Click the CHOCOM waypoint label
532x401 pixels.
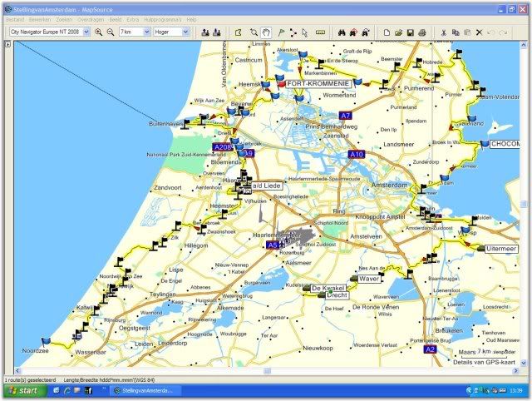505,144
